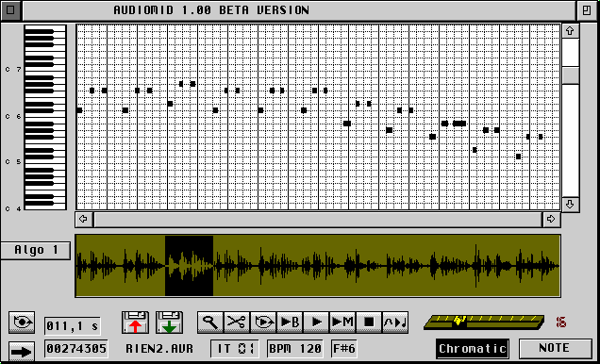The image size is (600, 364).
Task: Toggle the NOTE mode button
Action: pyautogui.click(x=556, y=348)
